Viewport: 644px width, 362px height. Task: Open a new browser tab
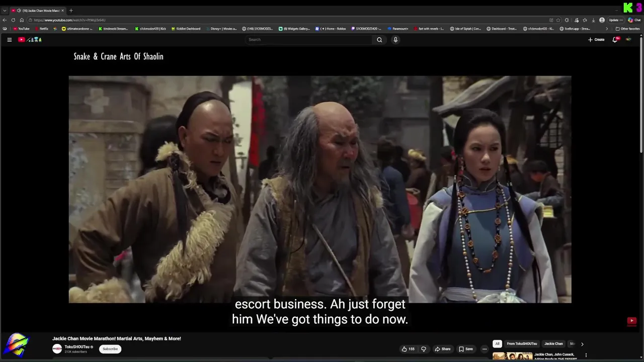coord(71,11)
